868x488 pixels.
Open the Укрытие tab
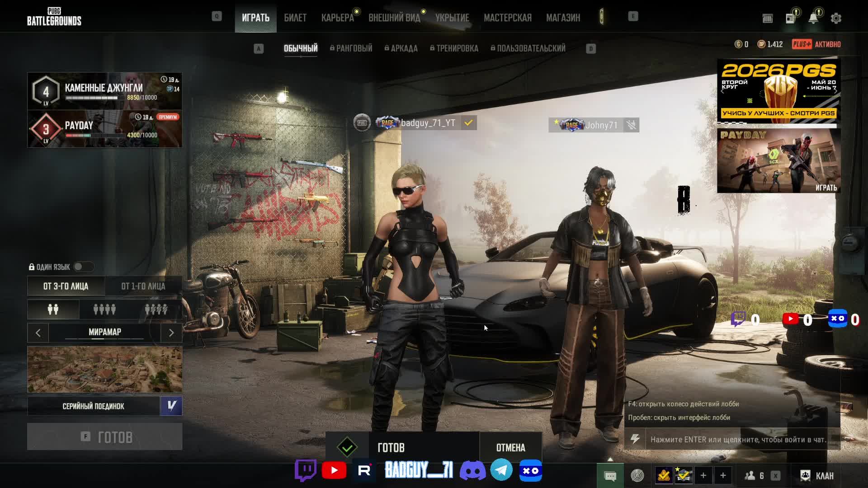[x=452, y=18]
